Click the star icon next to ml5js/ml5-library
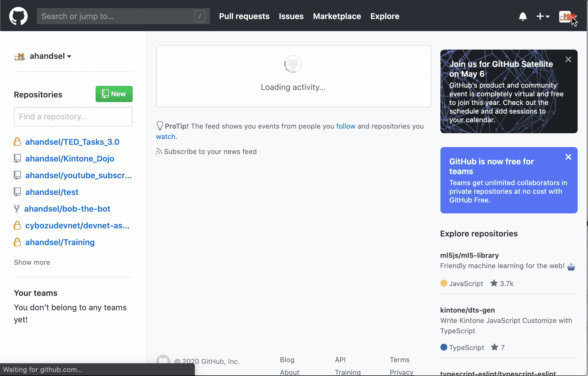 tap(494, 283)
